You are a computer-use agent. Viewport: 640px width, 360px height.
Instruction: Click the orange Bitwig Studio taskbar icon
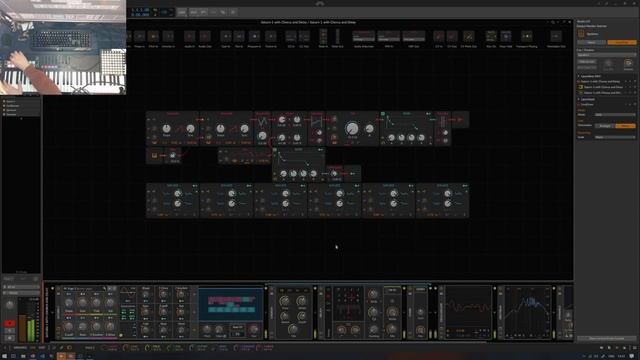[x=61, y=356]
